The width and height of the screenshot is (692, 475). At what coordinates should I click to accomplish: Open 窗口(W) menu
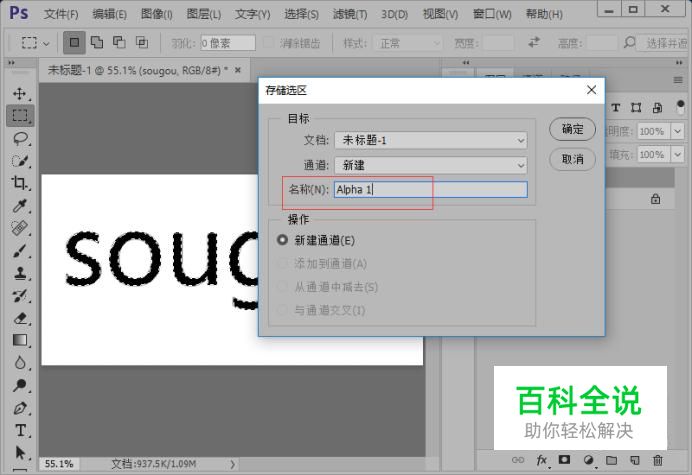tap(492, 14)
